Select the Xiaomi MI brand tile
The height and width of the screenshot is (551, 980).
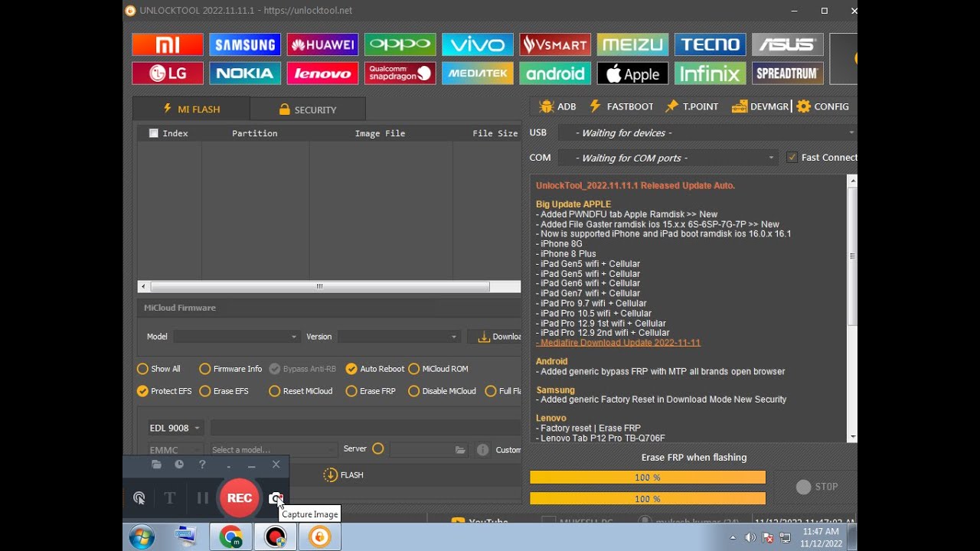coord(168,44)
